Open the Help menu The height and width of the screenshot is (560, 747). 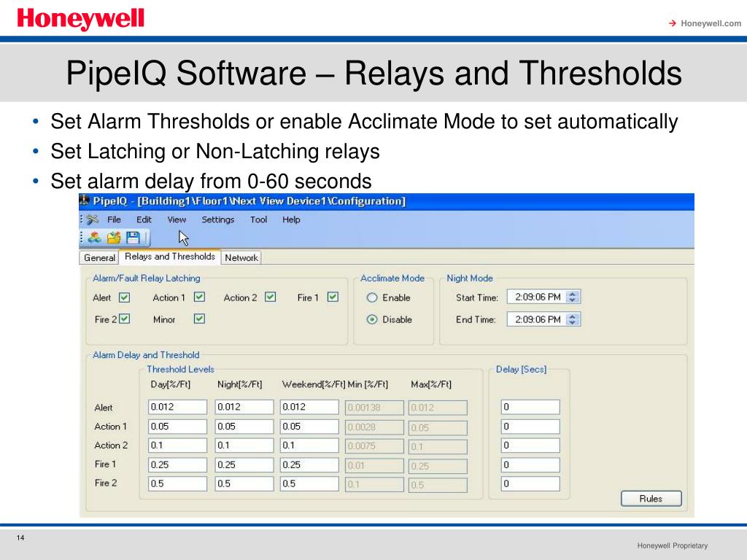pos(291,219)
